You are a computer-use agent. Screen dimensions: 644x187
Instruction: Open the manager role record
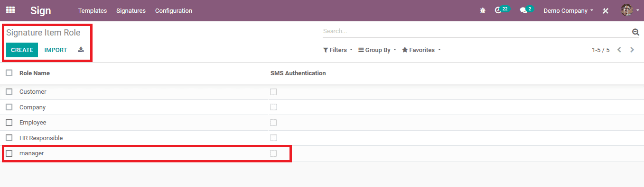pyautogui.click(x=31, y=153)
